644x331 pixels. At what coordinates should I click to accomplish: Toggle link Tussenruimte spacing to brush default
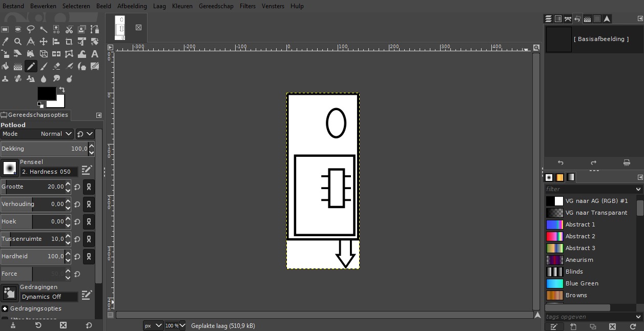(89, 239)
